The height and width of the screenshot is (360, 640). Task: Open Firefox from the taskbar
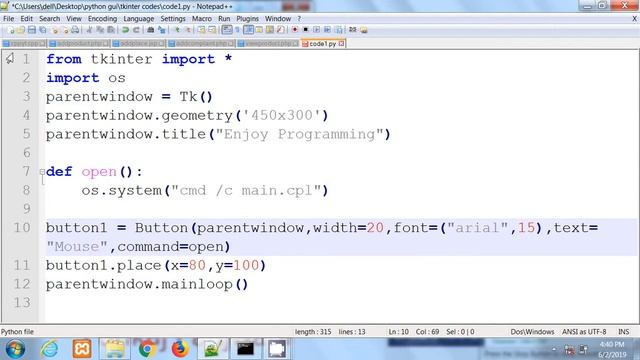180,349
